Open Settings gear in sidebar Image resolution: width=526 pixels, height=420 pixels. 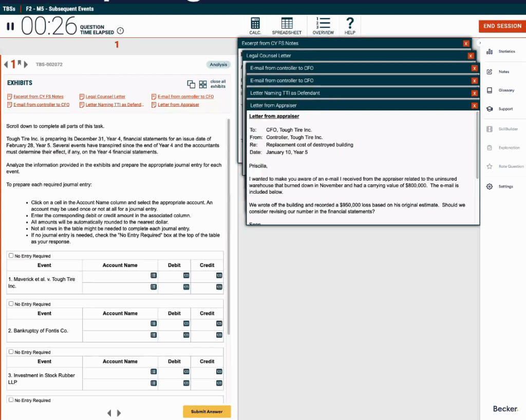click(x=501, y=186)
